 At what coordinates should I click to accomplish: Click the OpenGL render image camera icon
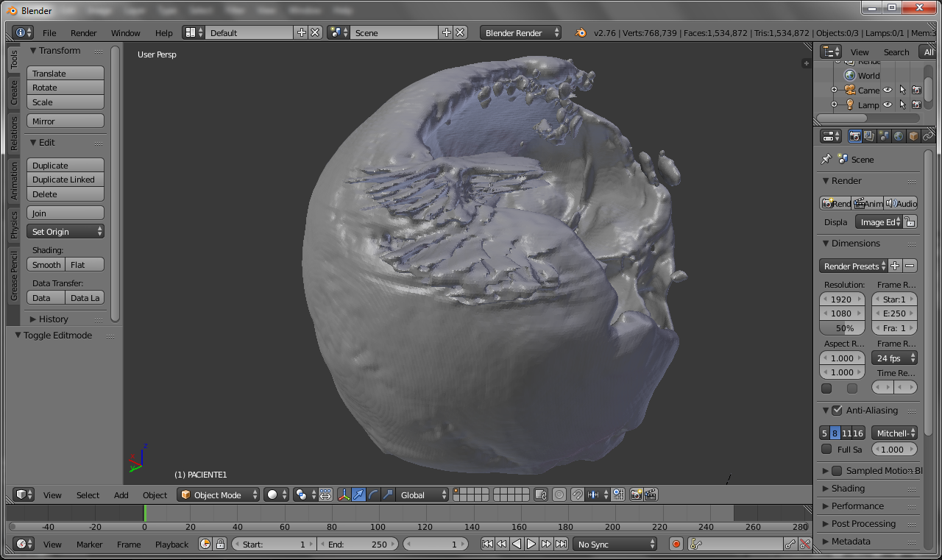click(637, 495)
